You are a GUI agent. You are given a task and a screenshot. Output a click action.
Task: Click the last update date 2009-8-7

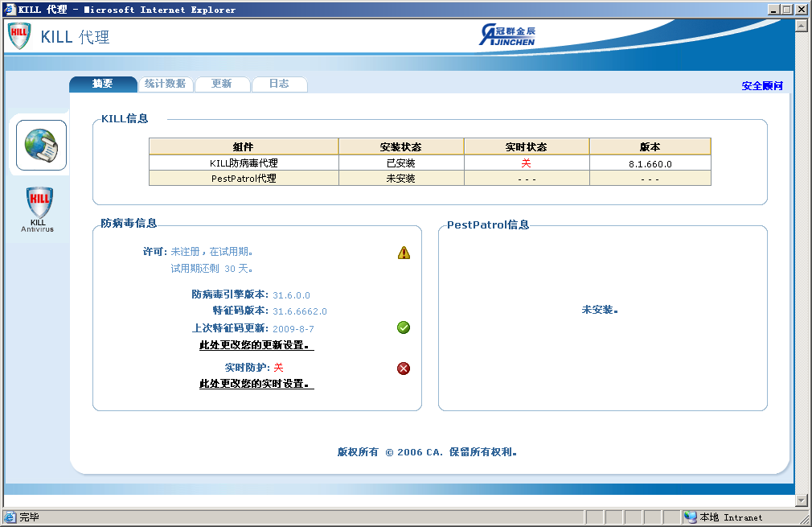293,329
